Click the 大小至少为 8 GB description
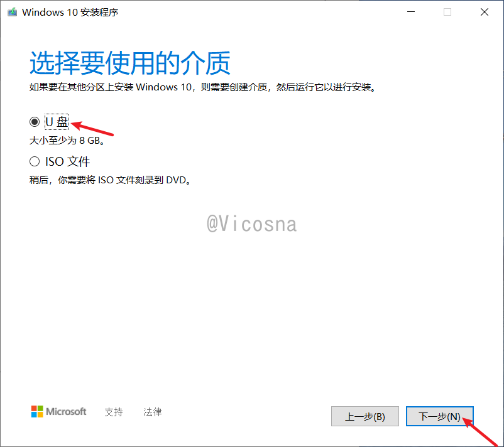 point(67,141)
